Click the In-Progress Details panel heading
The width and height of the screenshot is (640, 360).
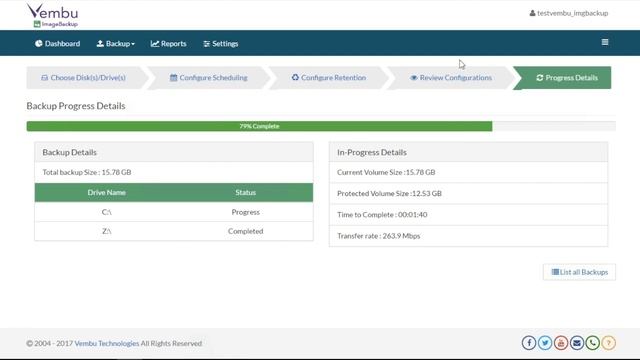[372, 152]
